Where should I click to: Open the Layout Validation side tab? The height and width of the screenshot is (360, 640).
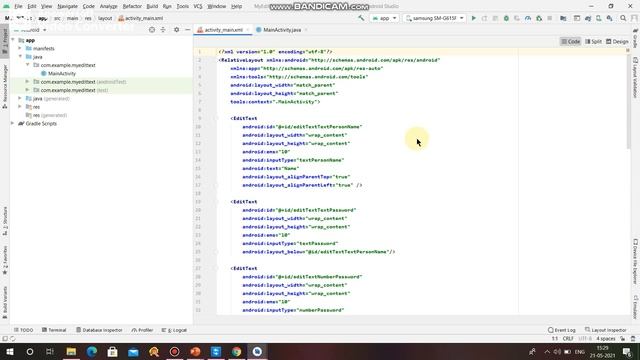tap(636, 78)
